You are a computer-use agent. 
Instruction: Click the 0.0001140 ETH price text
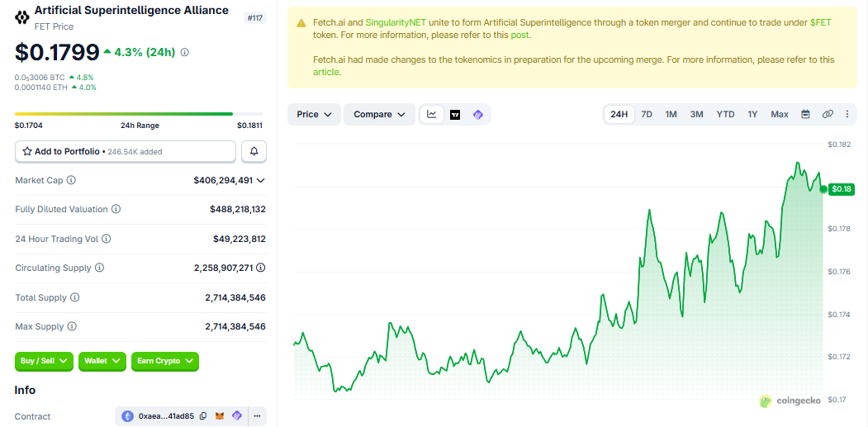tap(40, 87)
